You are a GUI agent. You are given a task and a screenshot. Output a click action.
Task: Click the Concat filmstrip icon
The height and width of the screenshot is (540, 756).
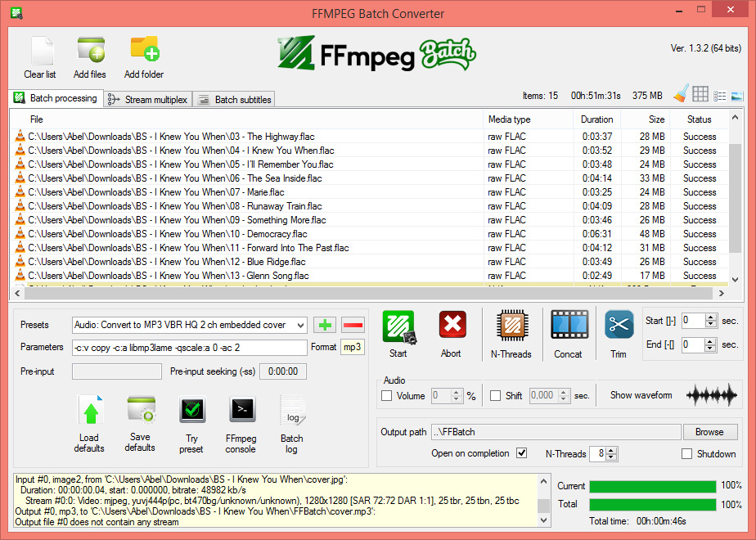point(569,325)
